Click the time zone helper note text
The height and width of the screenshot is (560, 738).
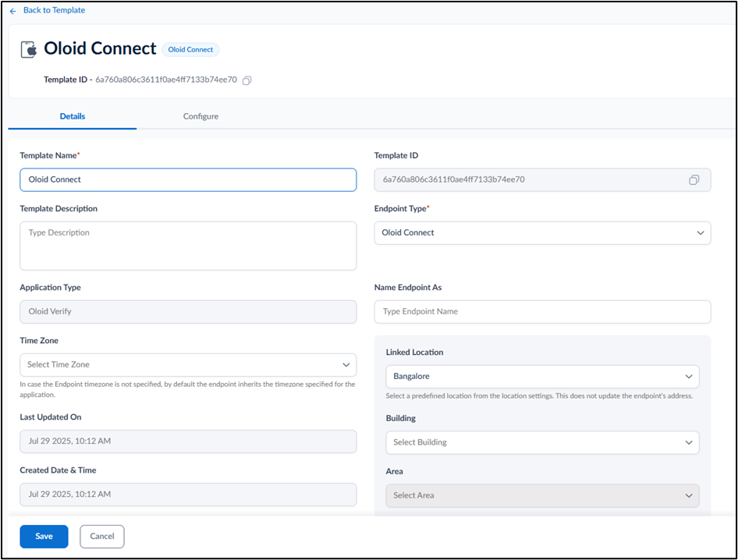[187, 389]
